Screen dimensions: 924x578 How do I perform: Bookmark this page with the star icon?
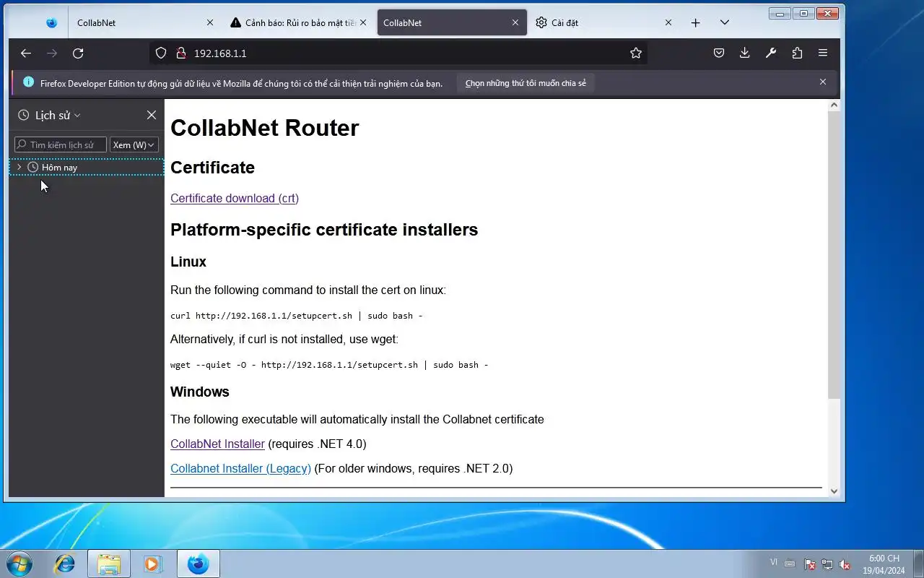pos(636,53)
